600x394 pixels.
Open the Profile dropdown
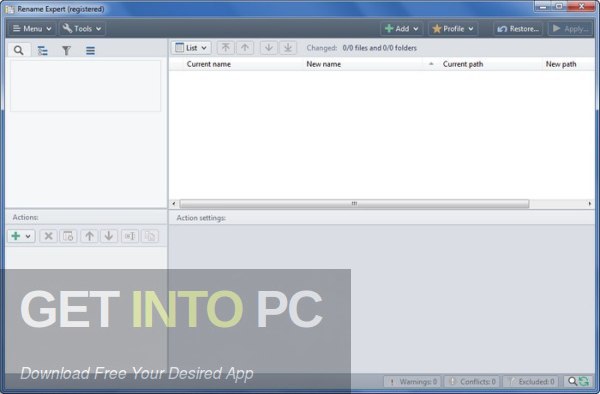453,29
